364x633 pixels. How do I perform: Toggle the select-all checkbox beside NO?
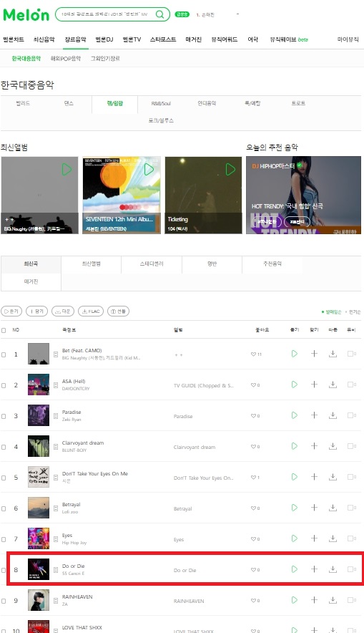point(4,330)
